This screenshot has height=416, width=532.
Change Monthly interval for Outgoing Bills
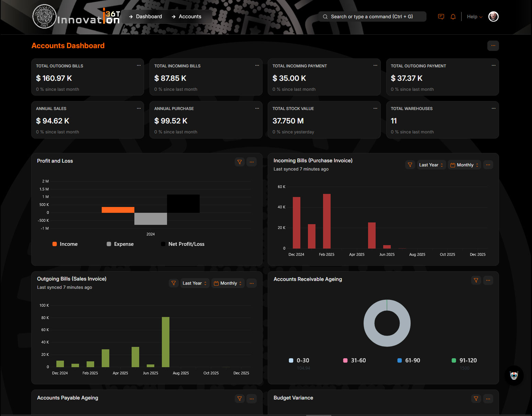[228, 283]
